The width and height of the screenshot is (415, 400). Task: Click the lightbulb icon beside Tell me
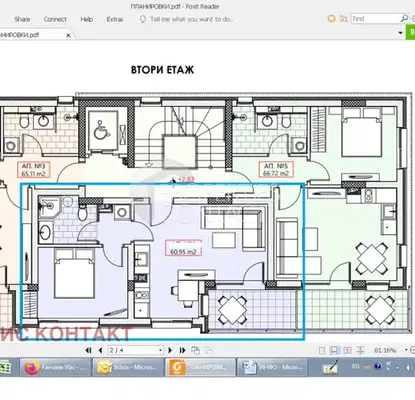[143, 19]
